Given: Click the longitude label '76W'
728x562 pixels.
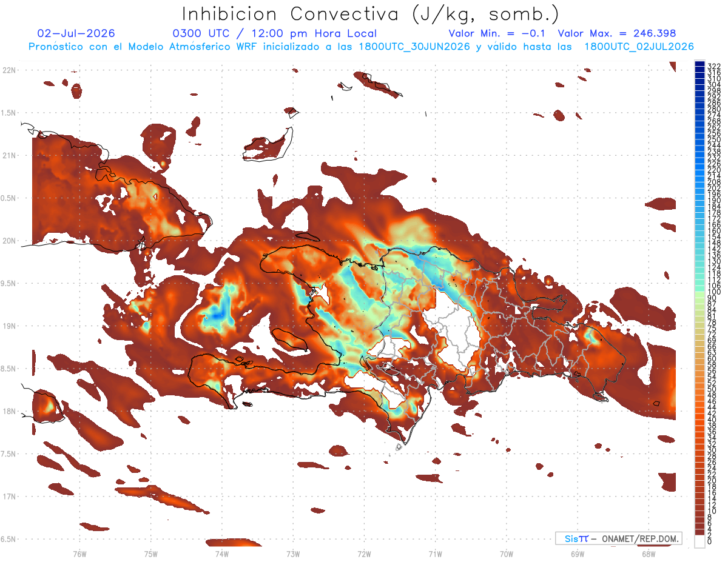Looking at the screenshot, I should 79,554.
